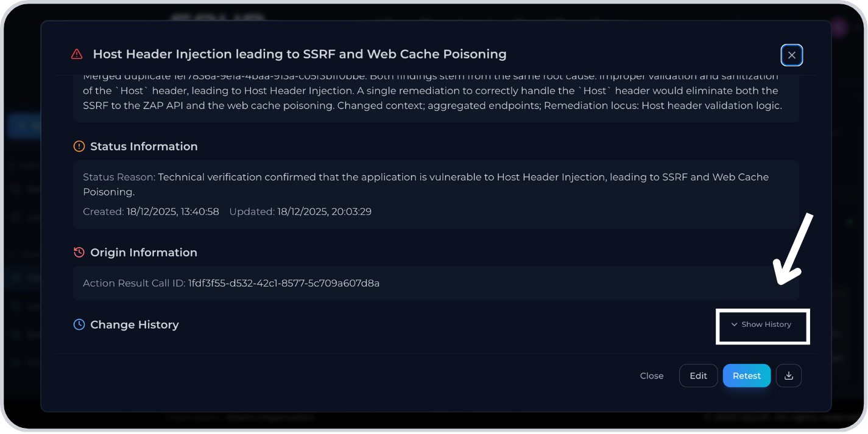This screenshot has height=434, width=868.
Task: Click the chevron next to Show History
Action: (x=734, y=324)
